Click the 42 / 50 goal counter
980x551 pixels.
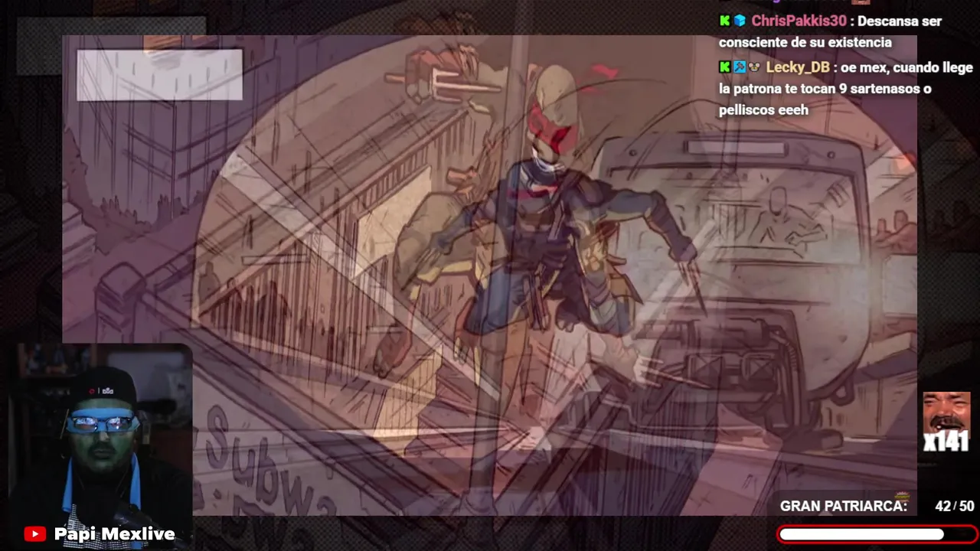955,506
